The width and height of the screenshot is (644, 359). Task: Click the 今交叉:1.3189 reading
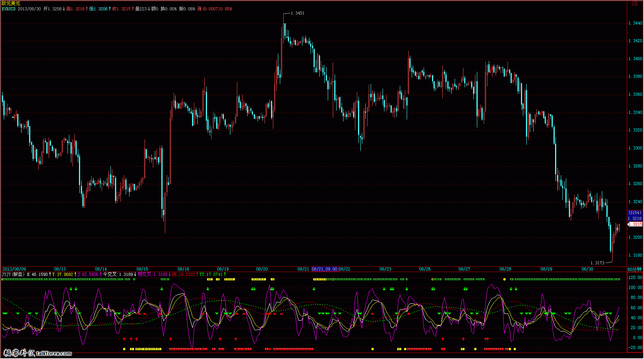(x=118, y=274)
